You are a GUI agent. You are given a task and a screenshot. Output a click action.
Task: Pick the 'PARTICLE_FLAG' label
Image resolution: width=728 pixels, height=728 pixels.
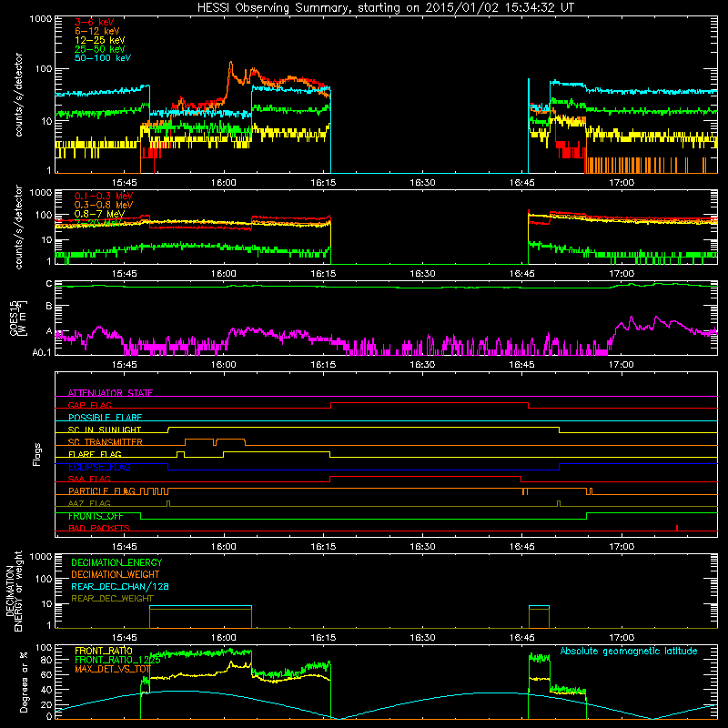pyautogui.click(x=102, y=491)
